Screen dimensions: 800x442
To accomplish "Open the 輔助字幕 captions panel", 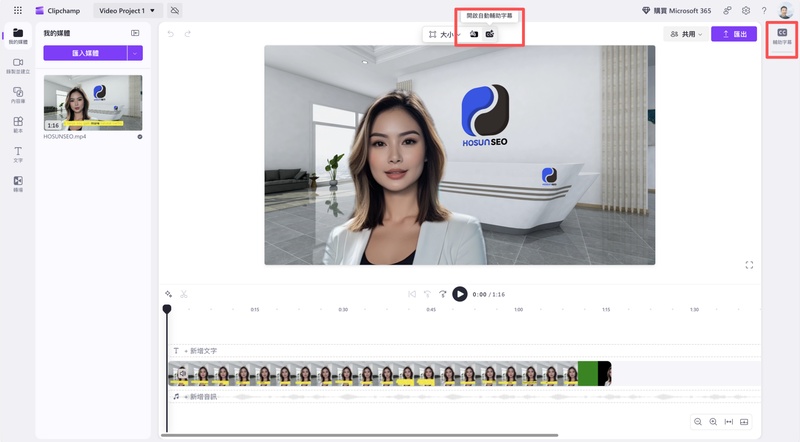I will tap(781, 36).
